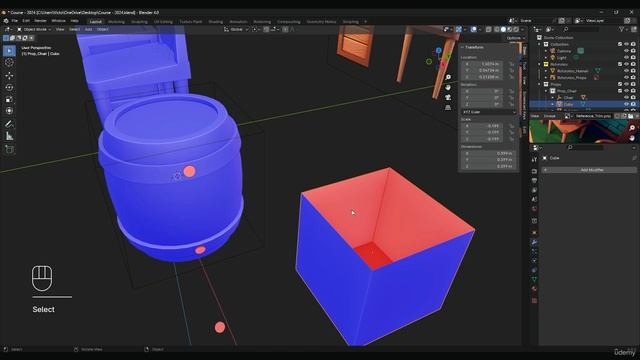Select the Transform tool
Viewport: 640px width, 360px height.
point(9,111)
